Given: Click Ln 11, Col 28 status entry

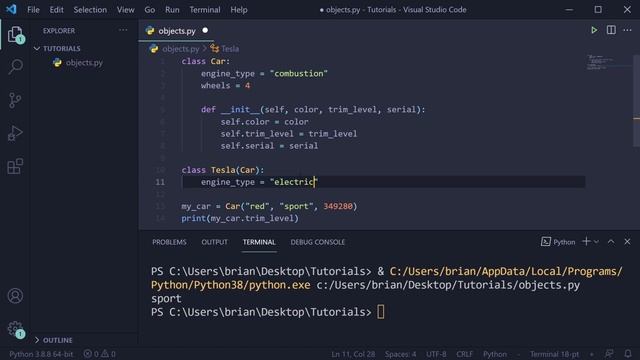Looking at the screenshot, I should click(x=353, y=354).
